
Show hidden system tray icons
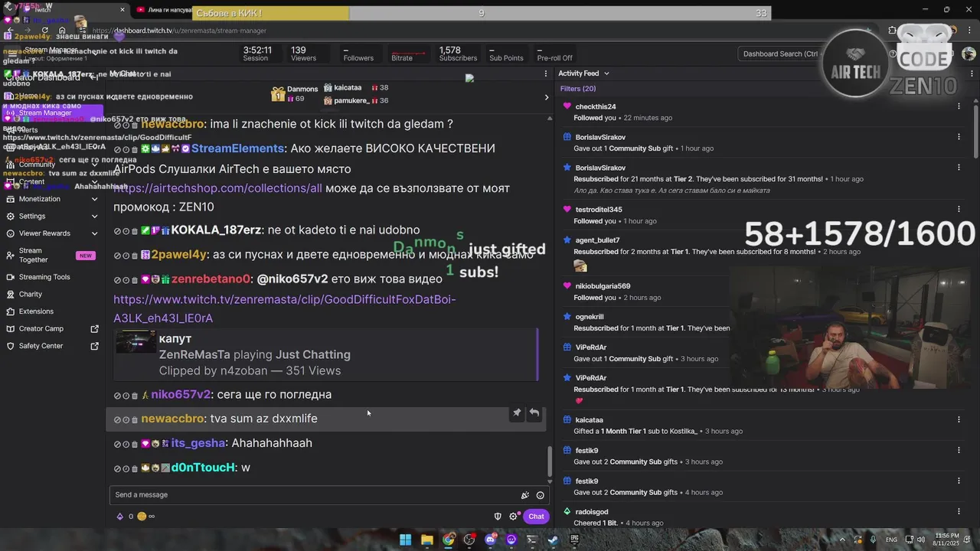[x=842, y=540]
